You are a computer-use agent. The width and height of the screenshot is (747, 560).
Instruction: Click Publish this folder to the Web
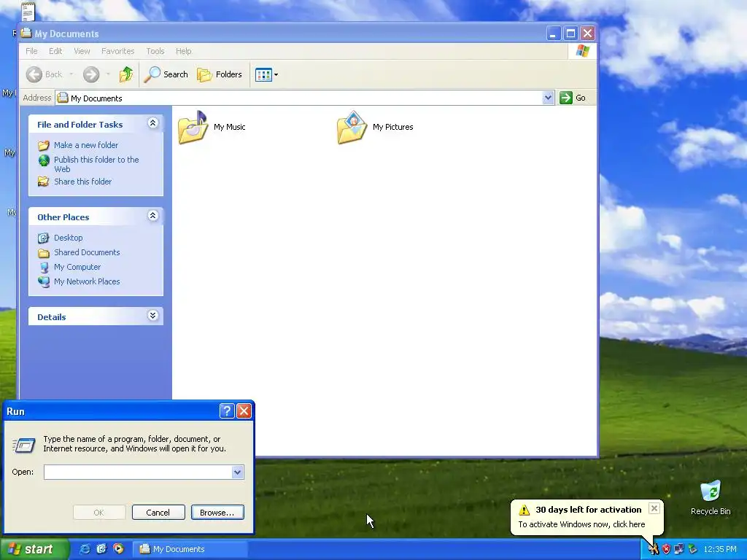(96, 164)
